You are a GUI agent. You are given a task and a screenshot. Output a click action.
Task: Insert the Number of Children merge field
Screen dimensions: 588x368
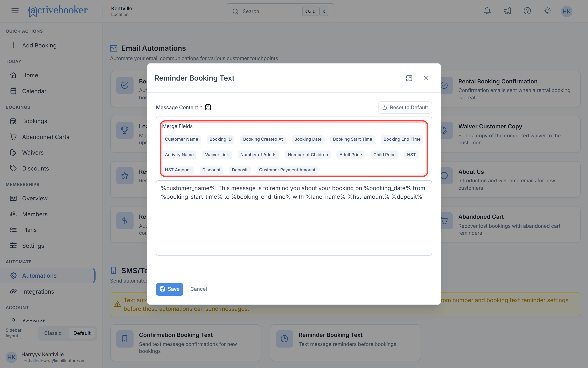click(x=308, y=155)
